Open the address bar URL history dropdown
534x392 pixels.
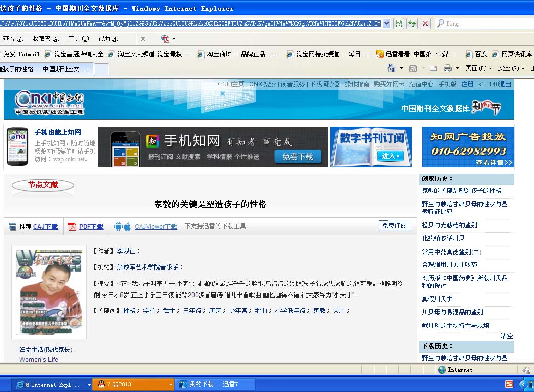click(x=386, y=23)
